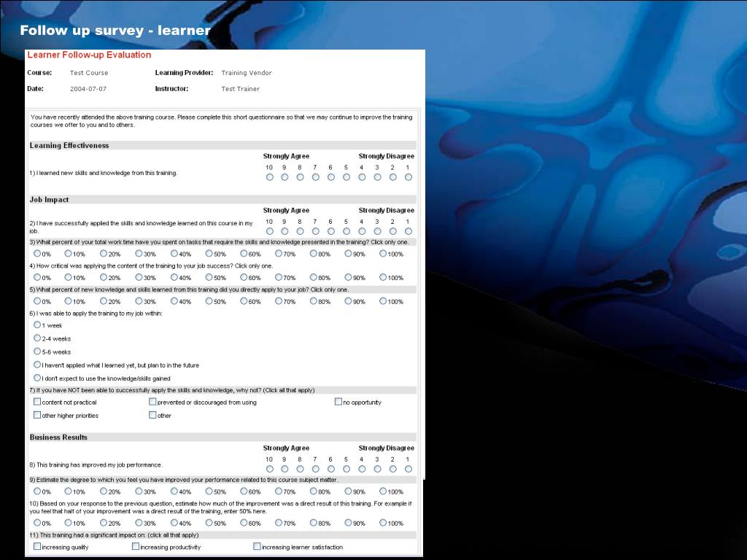The height and width of the screenshot is (560, 747).
Task: Rate question 1 'learned new skills' as 10
Action: (x=270, y=177)
